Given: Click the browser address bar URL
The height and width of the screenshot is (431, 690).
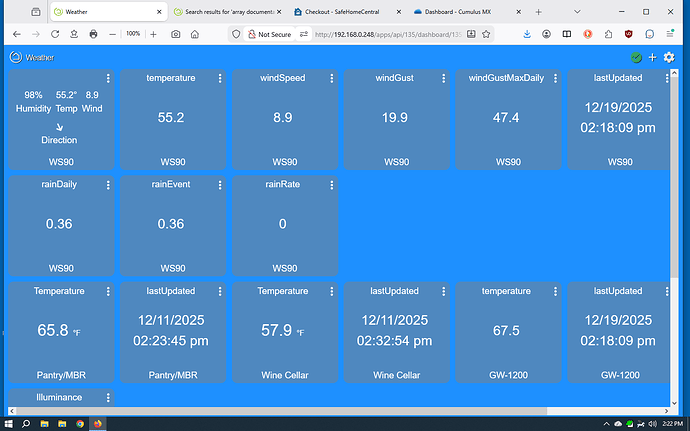Looking at the screenshot, I should (400, 33).
